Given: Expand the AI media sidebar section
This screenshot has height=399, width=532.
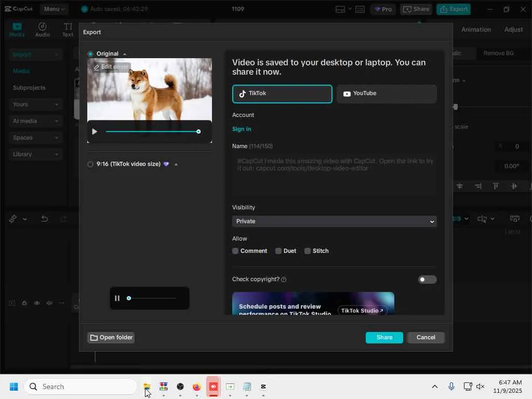Looking at the screenshot, I should [x=35, y=121].
